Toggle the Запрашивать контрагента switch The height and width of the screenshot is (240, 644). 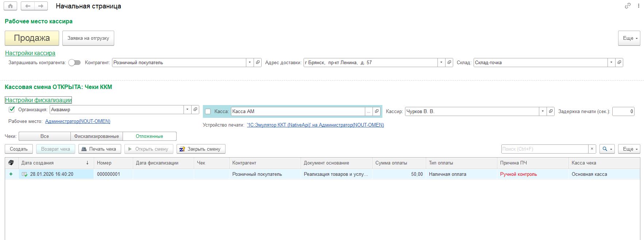tap(74, 62)
